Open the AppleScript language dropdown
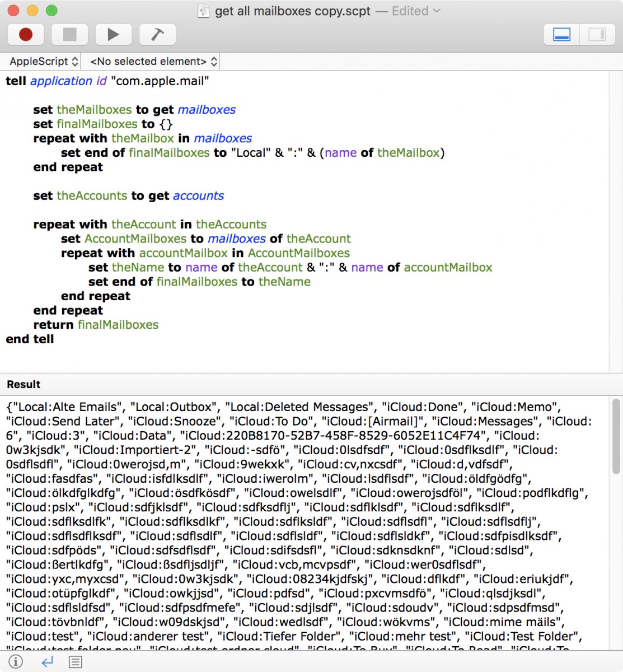This screenshot has width=623, height=672. coord(44,62)
